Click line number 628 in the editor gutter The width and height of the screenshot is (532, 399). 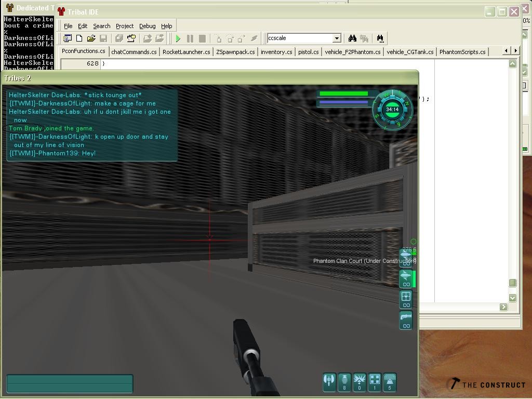point(92,63)
